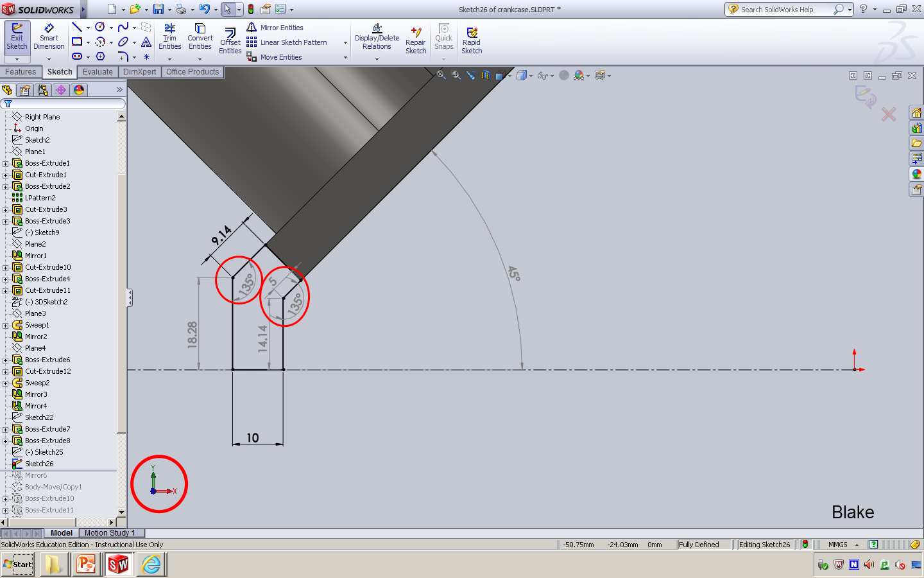Click Offset Entities tool
Viewport: 924px width, 578px height.
230,41
